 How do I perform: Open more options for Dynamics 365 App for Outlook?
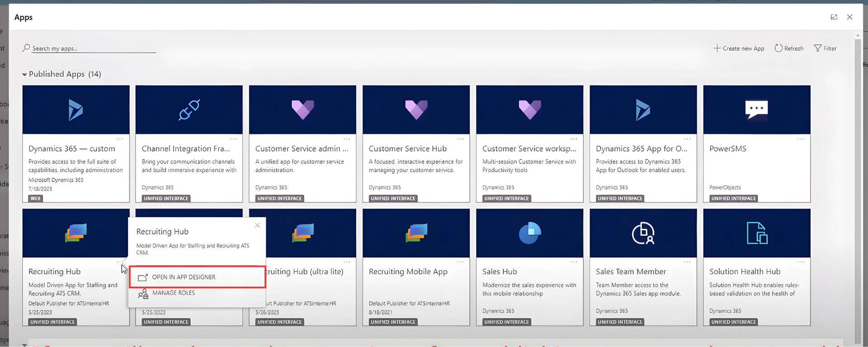coord(687,139)
